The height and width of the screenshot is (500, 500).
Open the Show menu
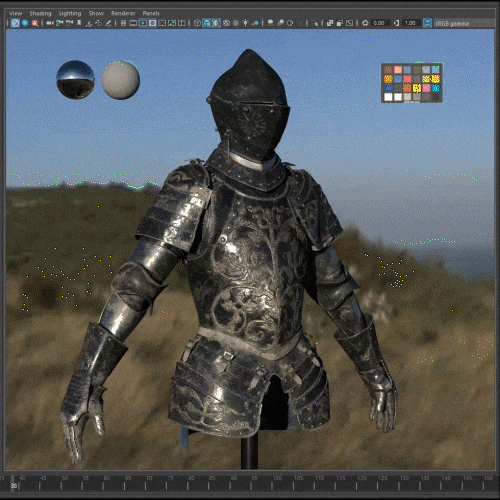click(96, 13)
